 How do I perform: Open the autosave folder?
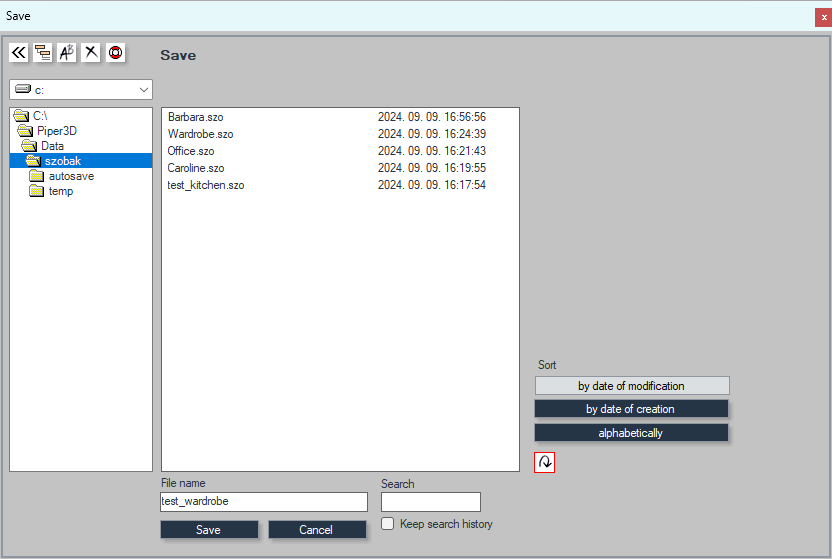point(71,176)
